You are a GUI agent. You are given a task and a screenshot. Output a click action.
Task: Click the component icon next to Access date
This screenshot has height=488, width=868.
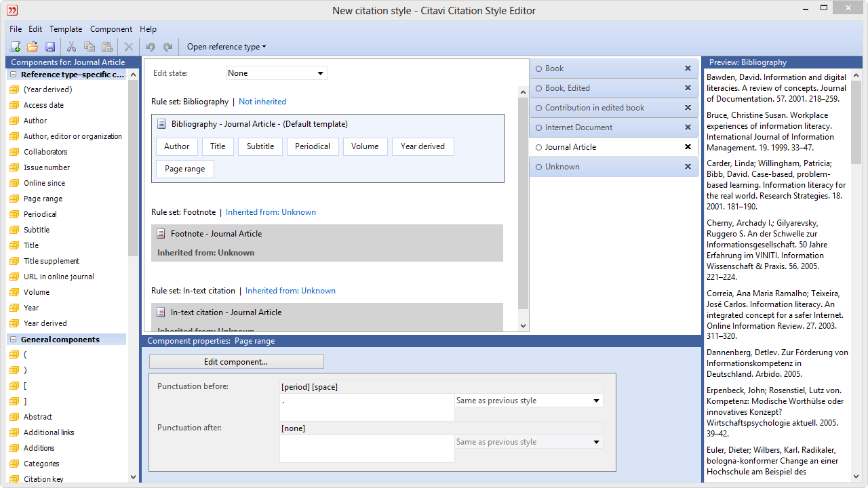tap(14, 105)
